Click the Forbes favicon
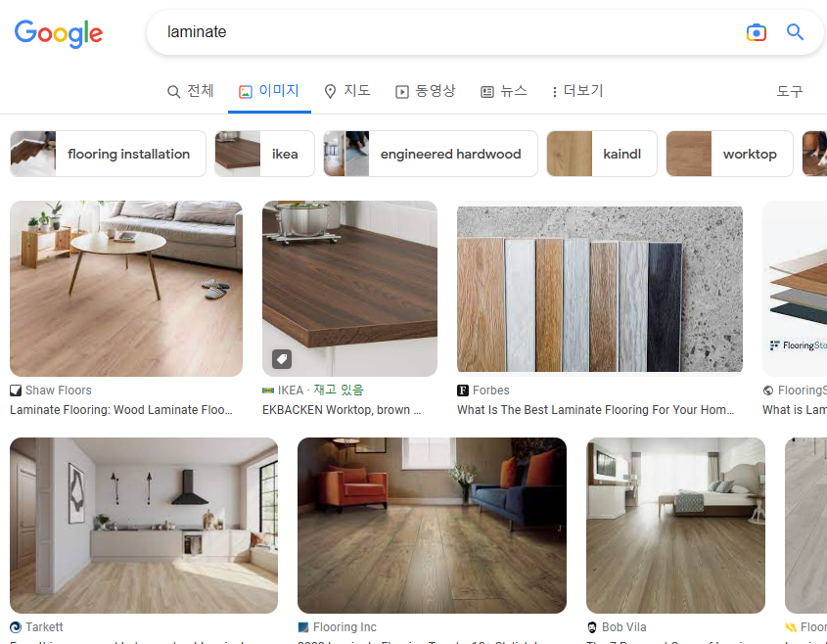This screenshot has width=827, height=644. click(x=463, y=391)
